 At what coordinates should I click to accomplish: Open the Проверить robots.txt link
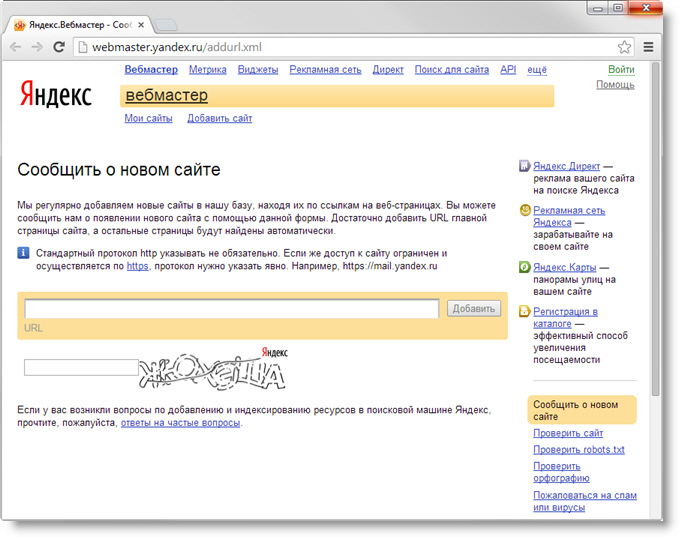(579, 450)
